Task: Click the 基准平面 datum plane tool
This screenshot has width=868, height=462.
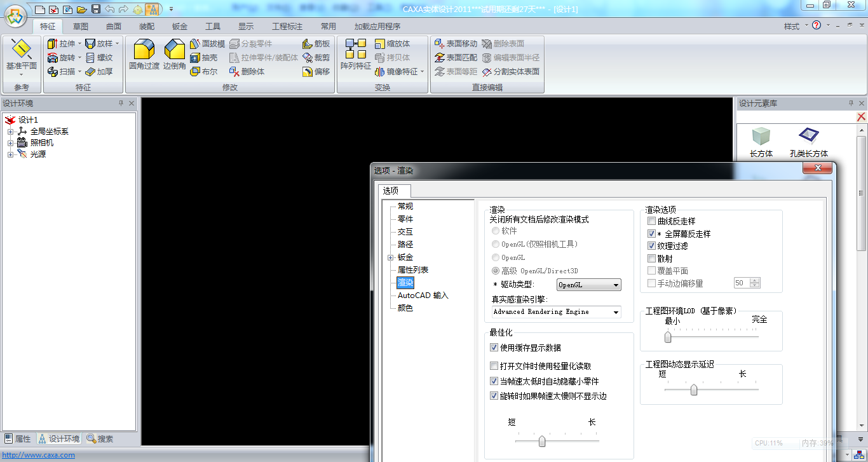Action: [x=22, y=57]
